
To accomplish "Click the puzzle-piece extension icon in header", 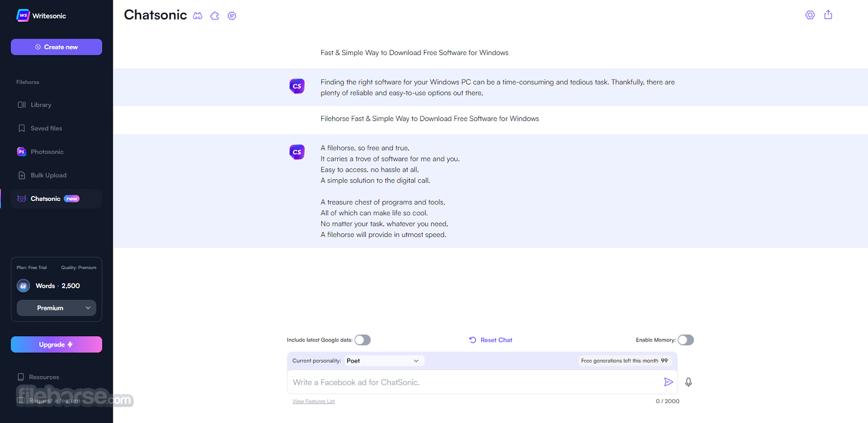I will [x=214, y=16].
